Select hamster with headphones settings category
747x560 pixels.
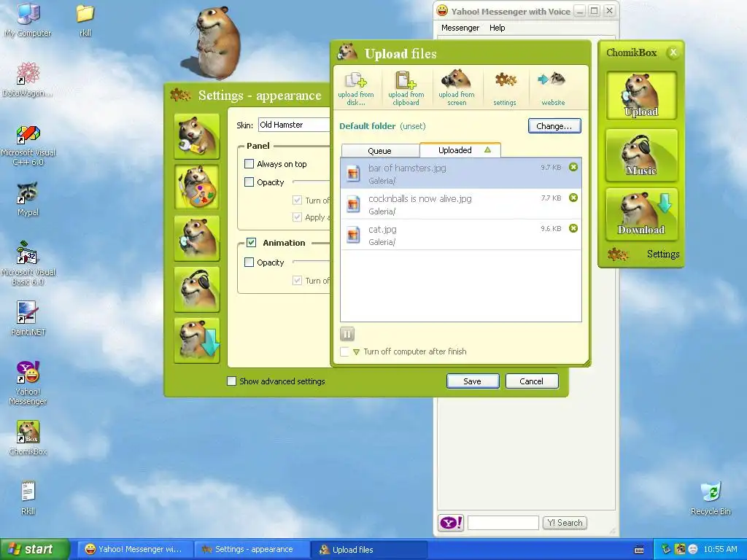[197, 289]
